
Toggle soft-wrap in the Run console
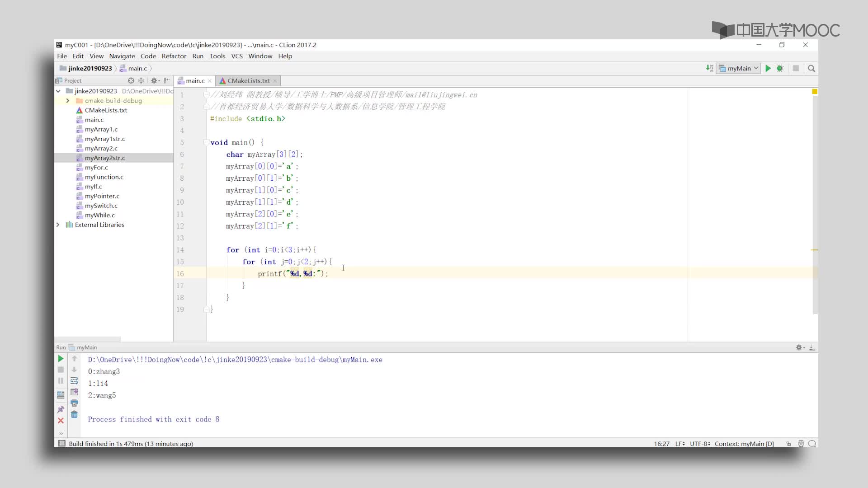[x=75, y=380]
